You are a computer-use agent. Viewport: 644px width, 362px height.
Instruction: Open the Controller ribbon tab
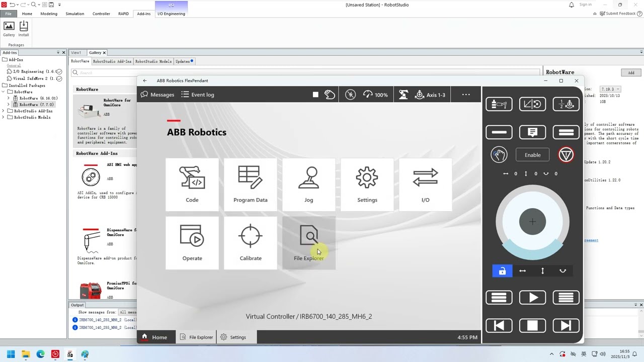[101, 14]
